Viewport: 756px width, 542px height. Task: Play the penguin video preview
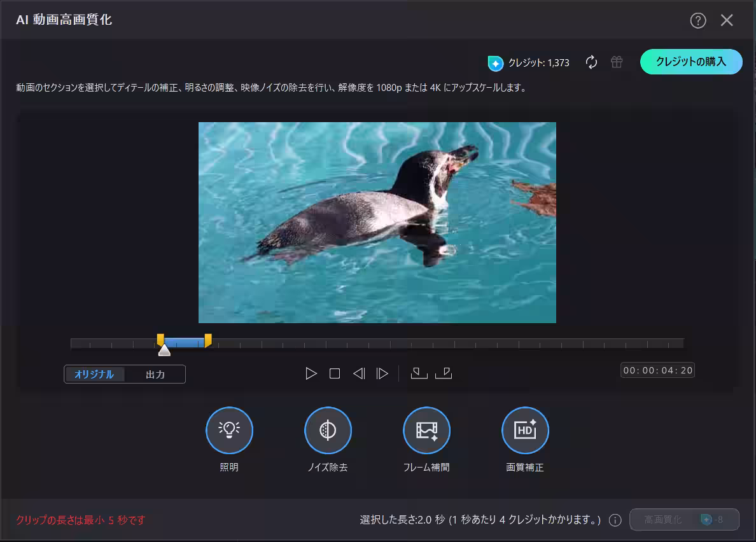pyautogui.click(x=311, y=373)
